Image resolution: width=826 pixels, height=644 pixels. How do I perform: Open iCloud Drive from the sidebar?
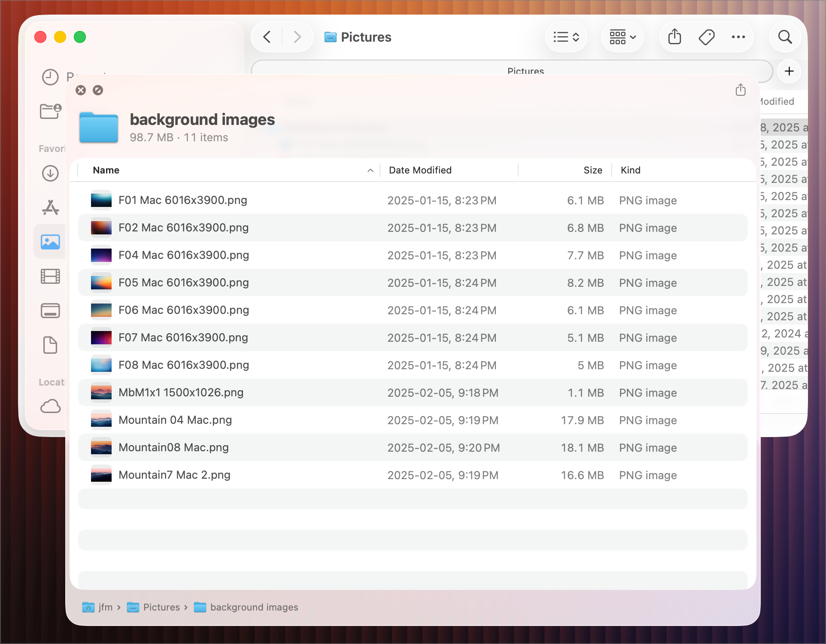tap(50, 407)
